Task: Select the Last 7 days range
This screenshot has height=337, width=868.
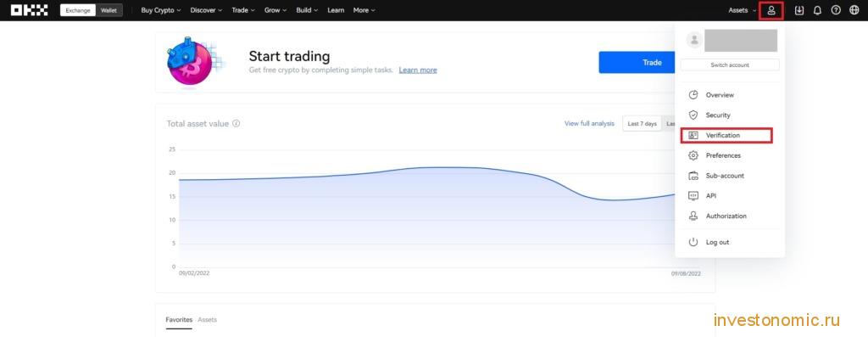Action: tap(643, 124)
